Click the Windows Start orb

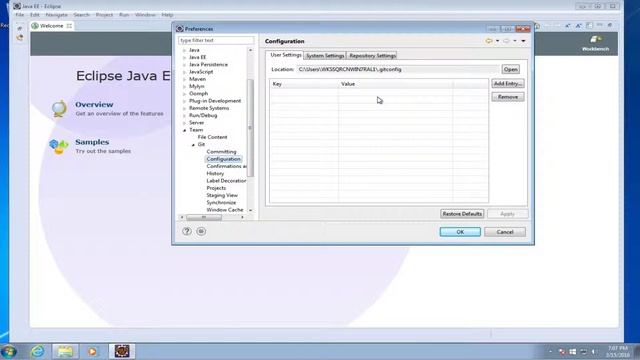click(9, 351)
